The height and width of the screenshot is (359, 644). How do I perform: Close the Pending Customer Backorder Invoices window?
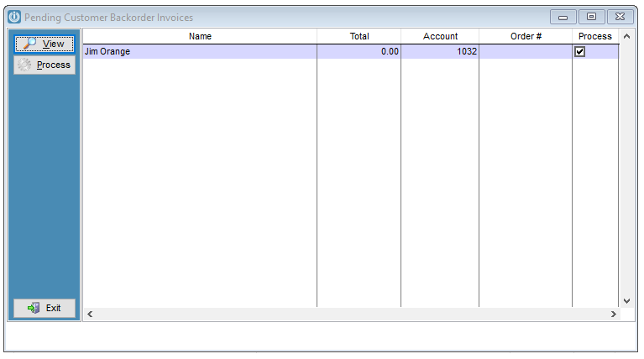[620, 17]
